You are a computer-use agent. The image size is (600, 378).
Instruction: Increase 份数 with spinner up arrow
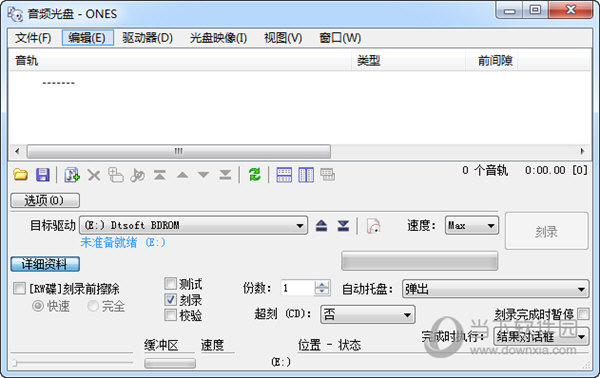coord(322,284)
